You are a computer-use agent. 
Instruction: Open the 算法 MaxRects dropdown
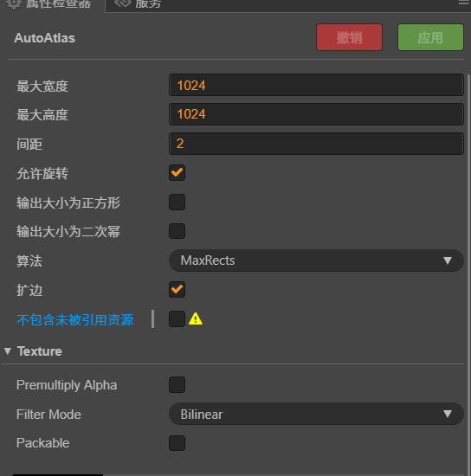(x=316, y=261)
